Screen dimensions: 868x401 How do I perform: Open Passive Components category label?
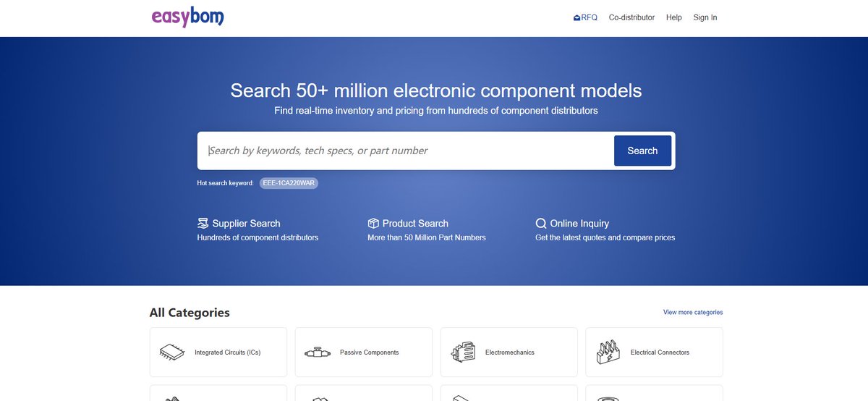point(369,353)
